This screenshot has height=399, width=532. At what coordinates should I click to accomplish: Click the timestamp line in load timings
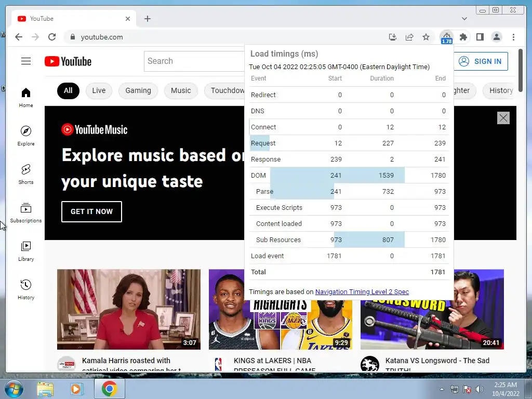(x=339, y=67)
